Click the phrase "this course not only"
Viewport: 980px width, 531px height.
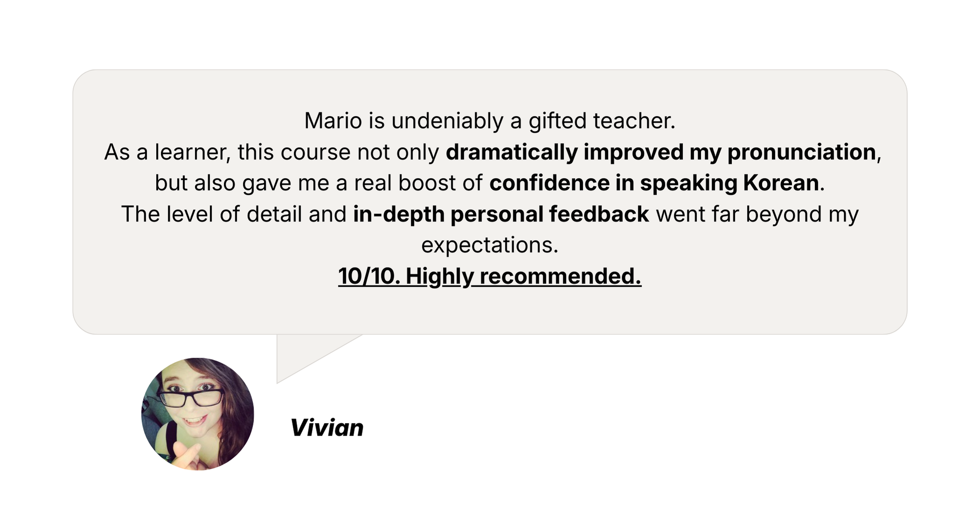click(x=338, y=152)
